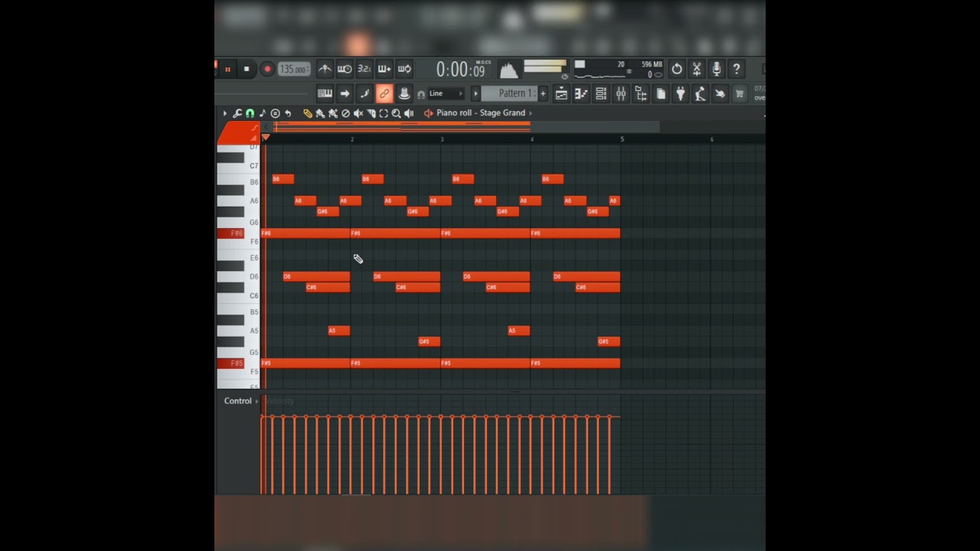
Task: Toggle the highlighted link to controller button
Action: tap(384, 93)
